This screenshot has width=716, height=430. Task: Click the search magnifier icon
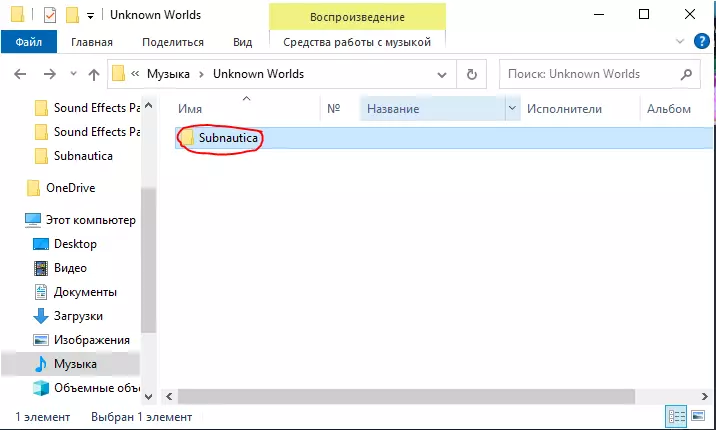686,74
